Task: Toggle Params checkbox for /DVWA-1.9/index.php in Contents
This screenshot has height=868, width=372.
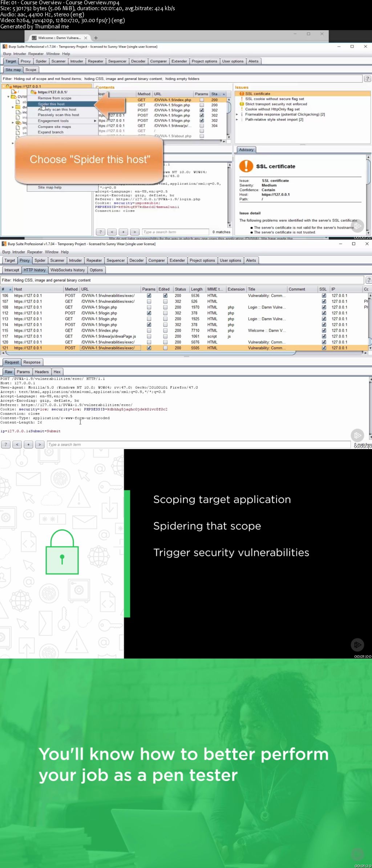Action: pos(202,100)
